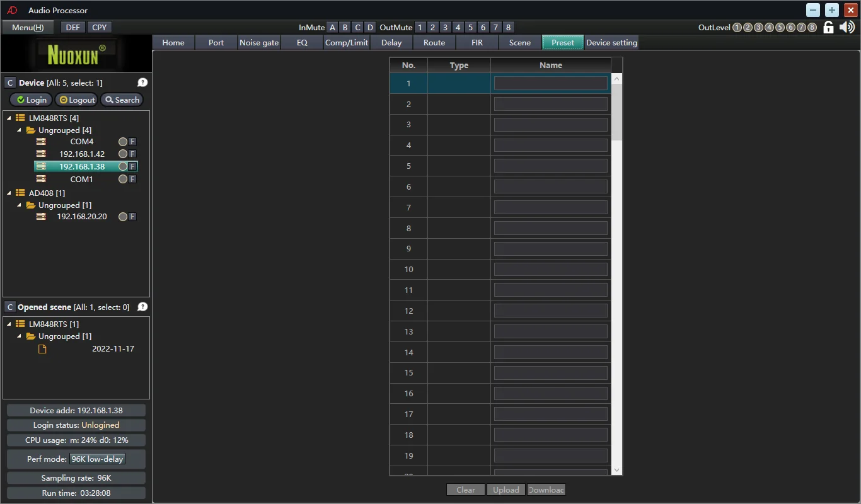This screenshot has height=504, width=861.
Task: Toggle InMute channel D
Action: [370, 28]
